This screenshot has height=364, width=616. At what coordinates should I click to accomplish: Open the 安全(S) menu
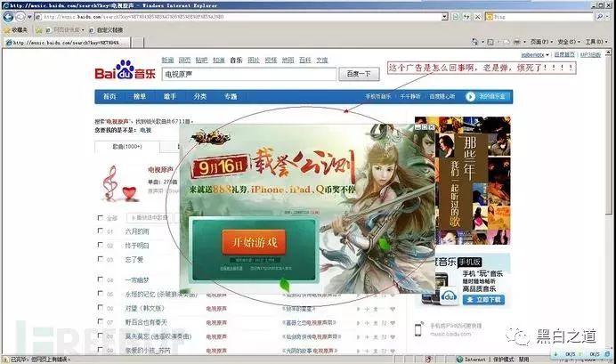pos(569,42)
